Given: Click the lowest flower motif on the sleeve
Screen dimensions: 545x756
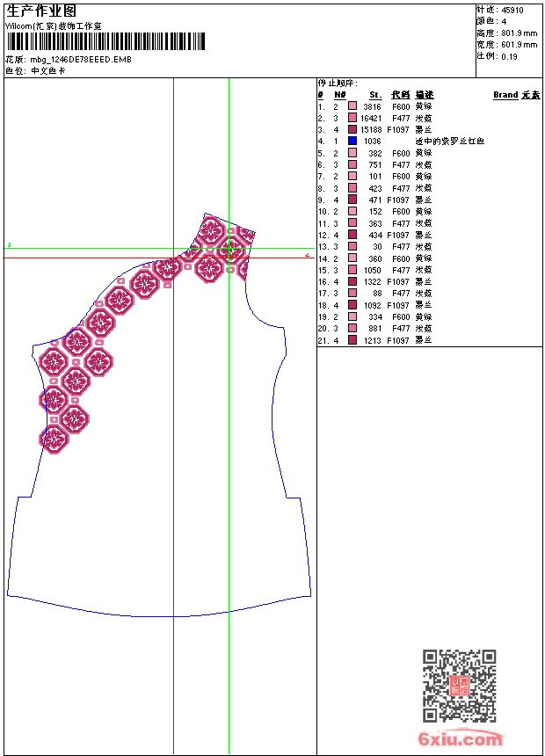Looking at the screenshot, I should 54,440.
